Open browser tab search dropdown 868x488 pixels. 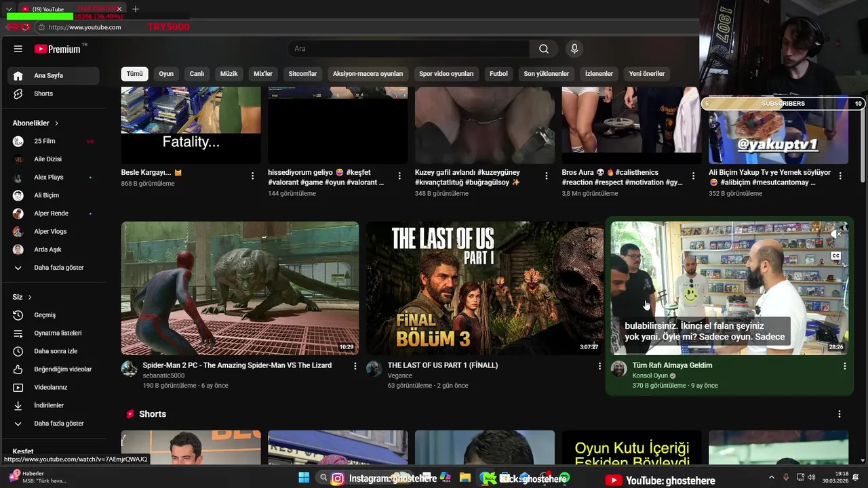coord(9,9)
